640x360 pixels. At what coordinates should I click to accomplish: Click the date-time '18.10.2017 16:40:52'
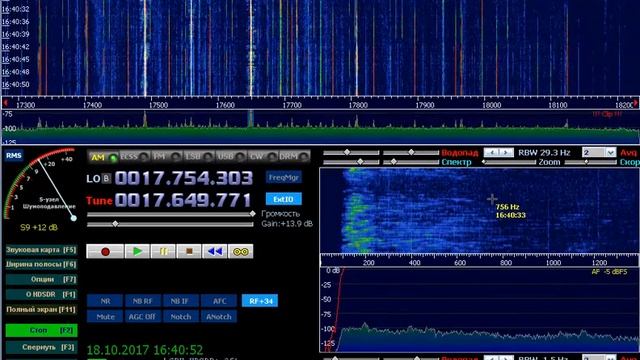tap(144, 350)
